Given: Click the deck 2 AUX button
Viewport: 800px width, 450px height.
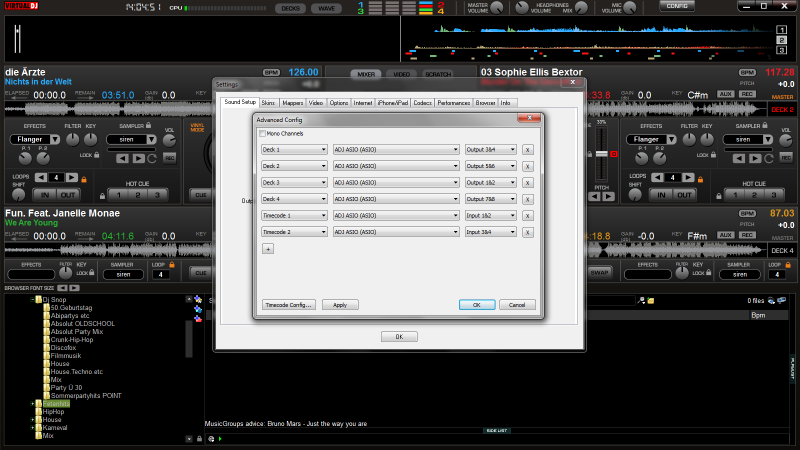Looking at the screenshot, I should [x=726, y=94].
